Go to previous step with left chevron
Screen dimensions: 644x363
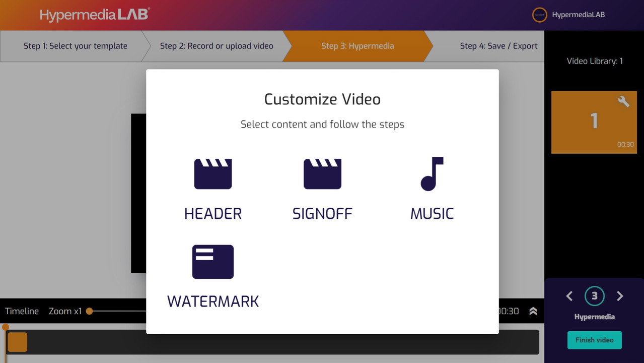tap(569, 296)
